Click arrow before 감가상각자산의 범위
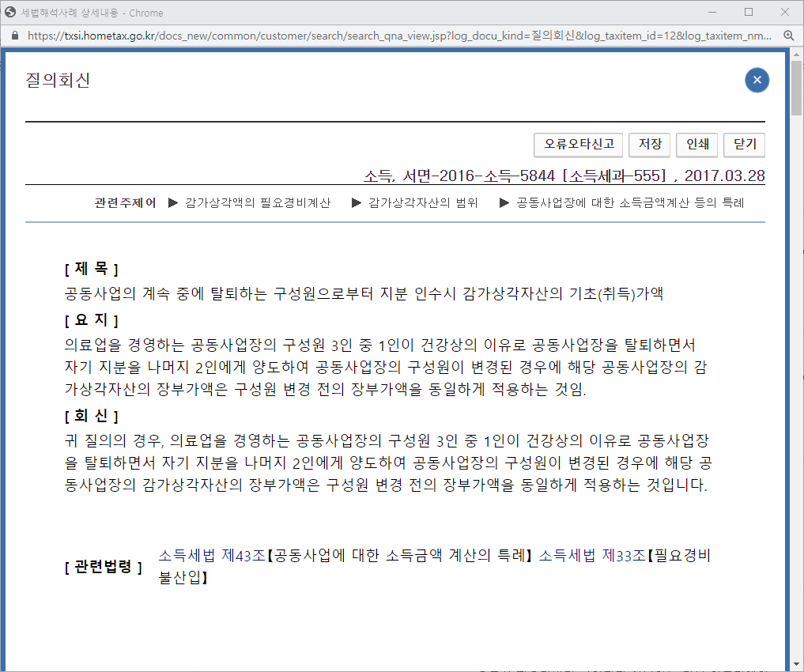Viewport: 804px width, 672px height. click(x=357, y=203)
